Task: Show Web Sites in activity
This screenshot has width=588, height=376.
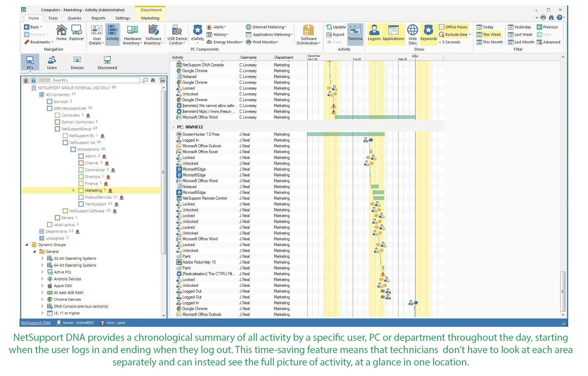Action: click(x=413, y=35)
